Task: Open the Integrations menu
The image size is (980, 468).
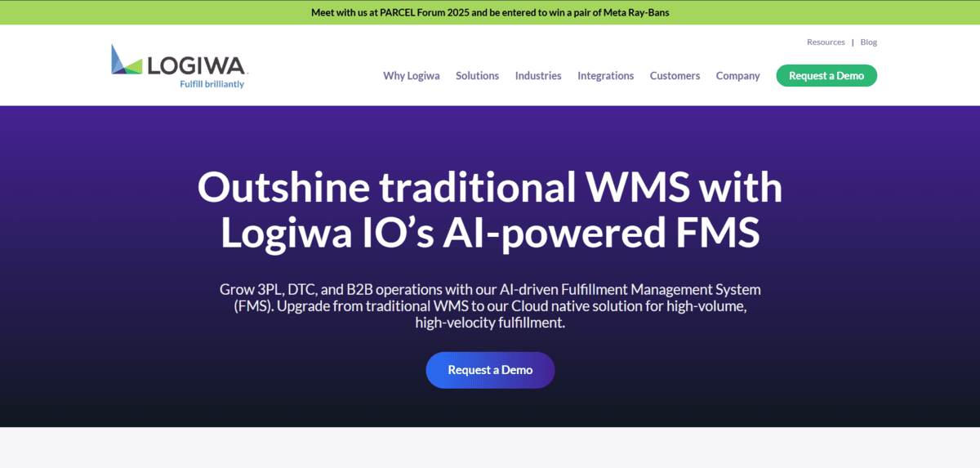Action: (605, 76)
